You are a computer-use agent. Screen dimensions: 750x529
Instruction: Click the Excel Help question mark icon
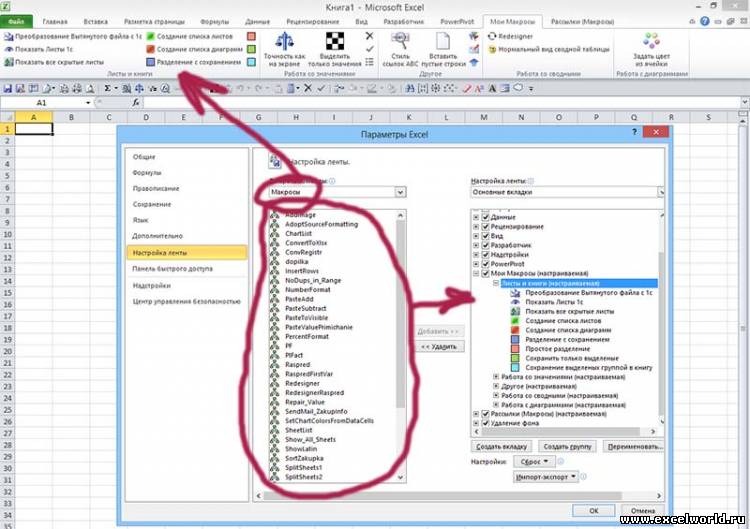pos(705,22)
